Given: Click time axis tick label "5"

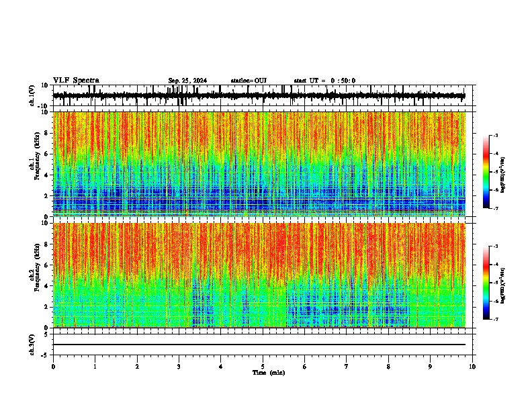Looking at the screenshot, I should pos(263,367).
